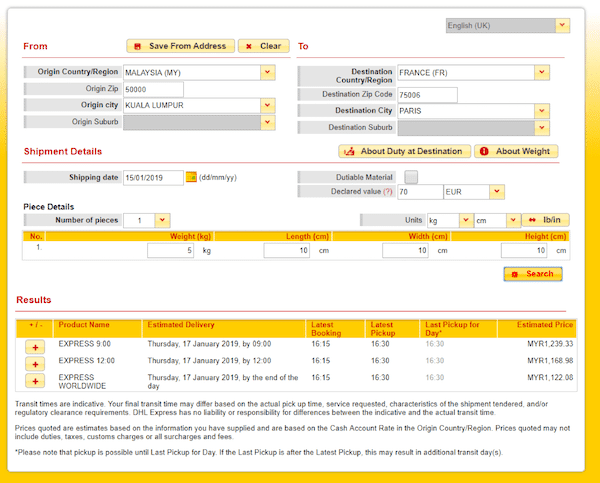Viewport: 600px width, 483px height.
Task: Click the price MYR1,122.08
Action: click(x=550, y=377)
